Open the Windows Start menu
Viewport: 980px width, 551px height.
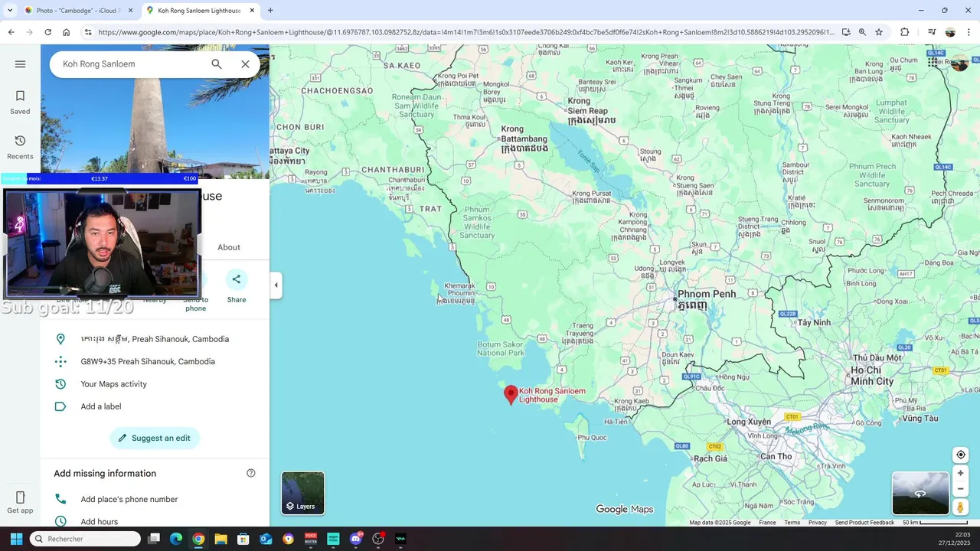(16, 539)
